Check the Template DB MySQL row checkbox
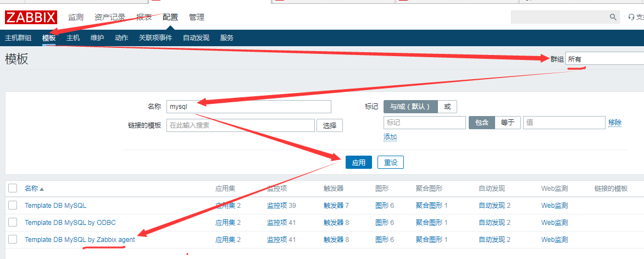 coord(13,205)
